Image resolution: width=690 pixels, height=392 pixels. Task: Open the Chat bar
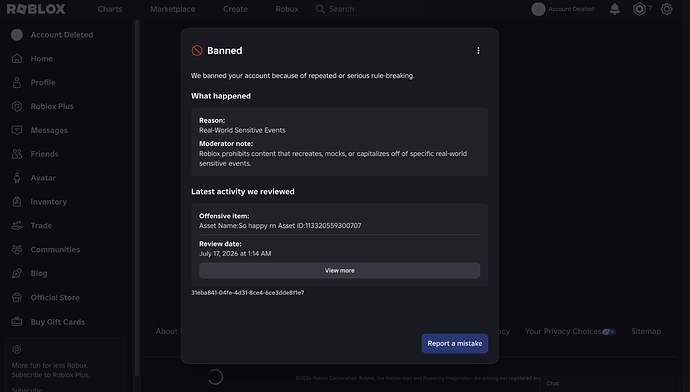click(x=609, y=384)
